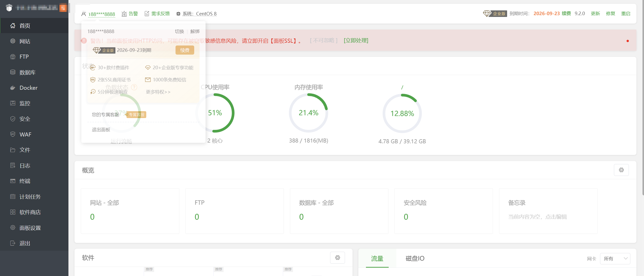
Task: Click 重启 in the top bar
Action: tap(626, 13)
